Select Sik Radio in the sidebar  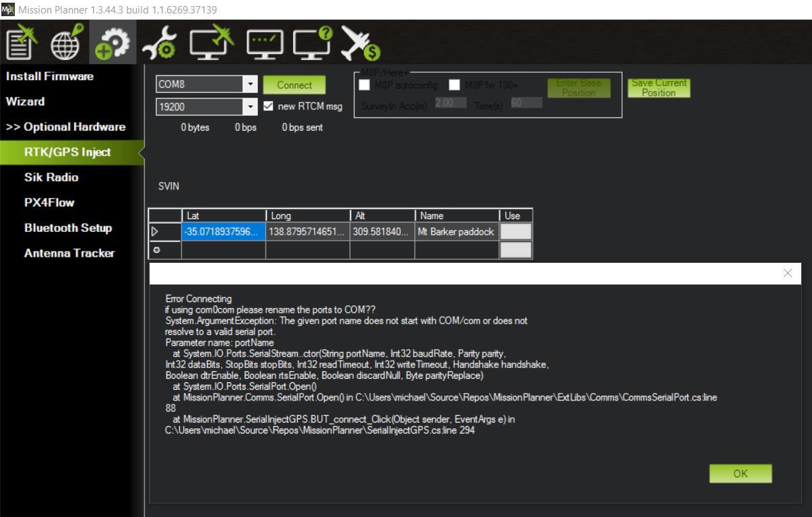click(51, 177)
